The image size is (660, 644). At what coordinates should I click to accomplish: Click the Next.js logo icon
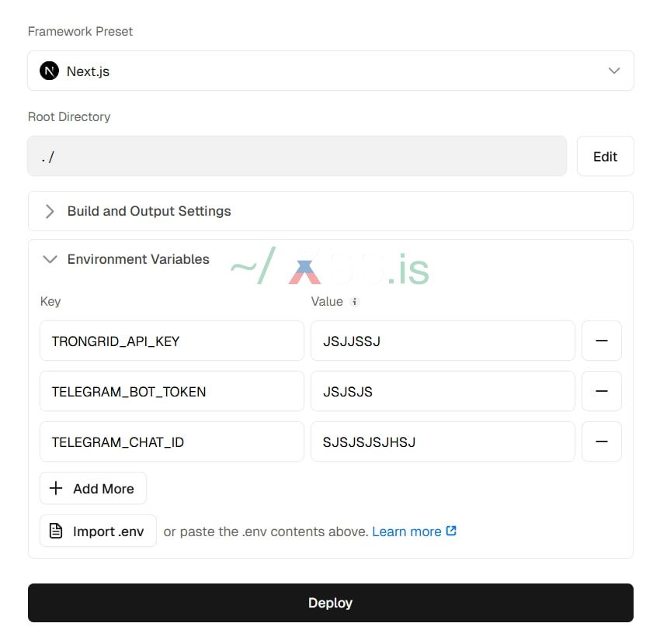coord(49,71)
